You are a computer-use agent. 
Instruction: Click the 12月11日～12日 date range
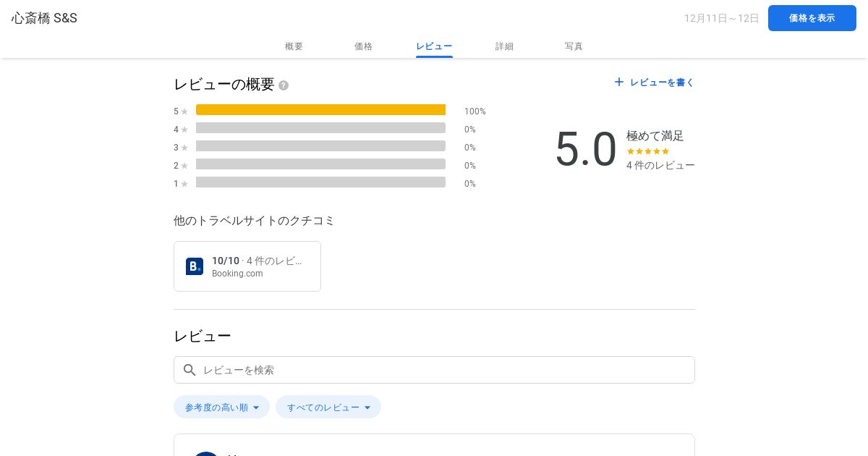(x=721, y=18)
